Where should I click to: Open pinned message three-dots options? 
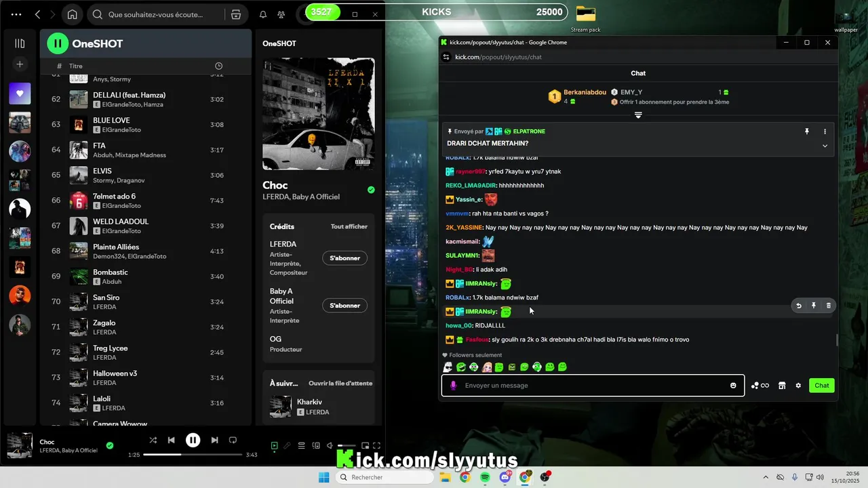(825, 131)
